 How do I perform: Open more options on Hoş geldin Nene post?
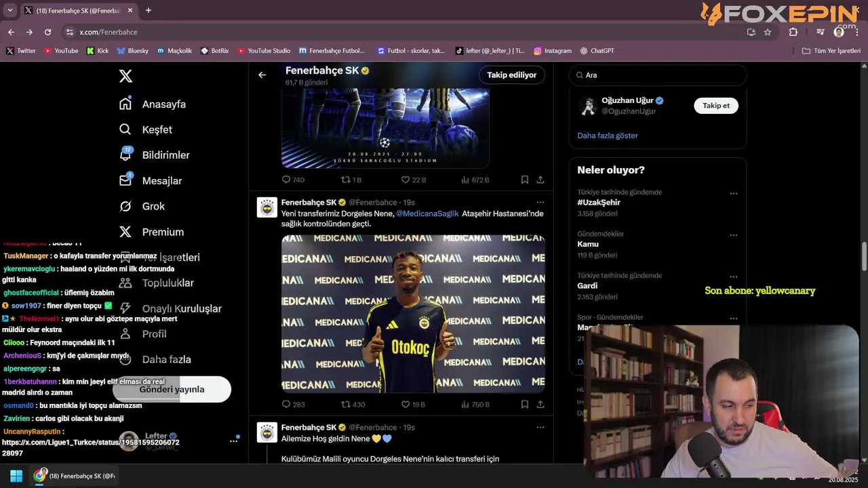(540, 427)
